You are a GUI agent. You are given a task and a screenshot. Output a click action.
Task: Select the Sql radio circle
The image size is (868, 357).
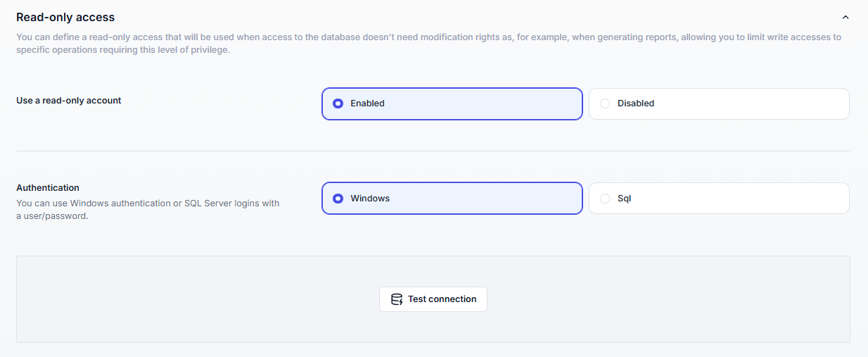[605, 199]
